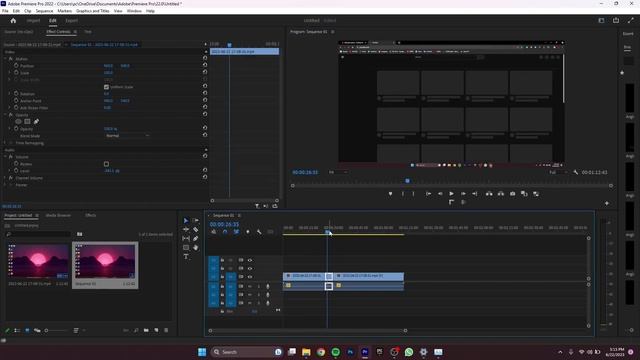The width and height of the screenshot is (640, 360).
Task: Switch to the Effects panel tab
Action: [x=90, y=215]
